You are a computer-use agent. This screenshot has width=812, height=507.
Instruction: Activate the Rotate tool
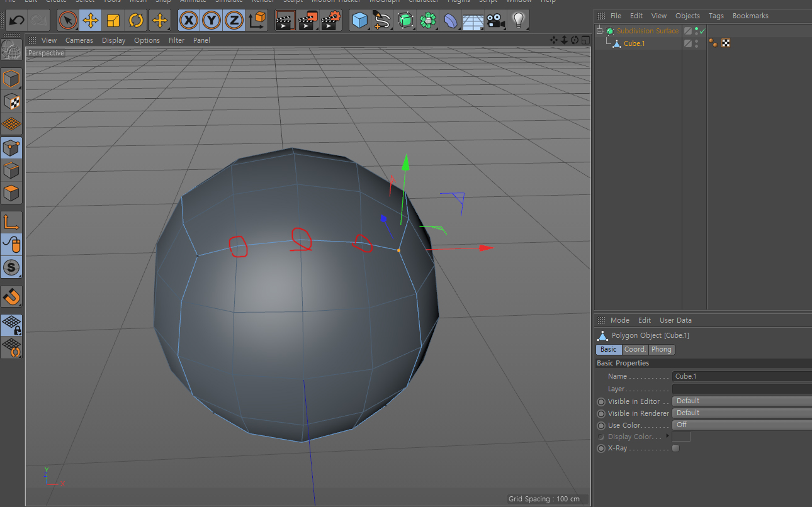coord(136,20)
